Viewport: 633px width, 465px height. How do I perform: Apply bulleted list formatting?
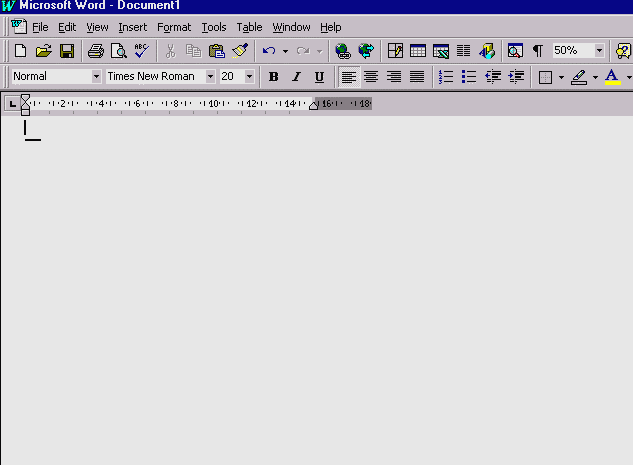pyautogui.click(x=468, y=77)
